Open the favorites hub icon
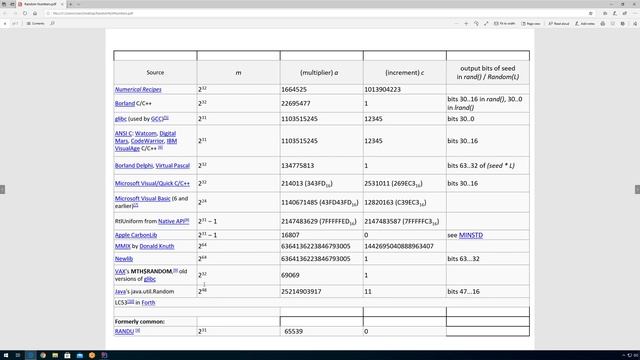Viewport: 640px width, 360px height. click(605, 13)
